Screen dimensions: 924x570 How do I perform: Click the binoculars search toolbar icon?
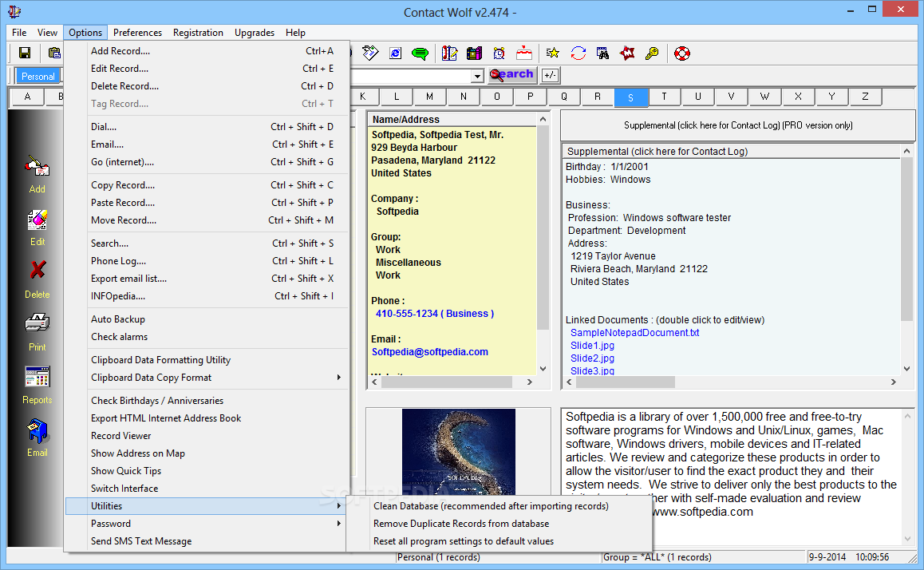pos(603,53)
